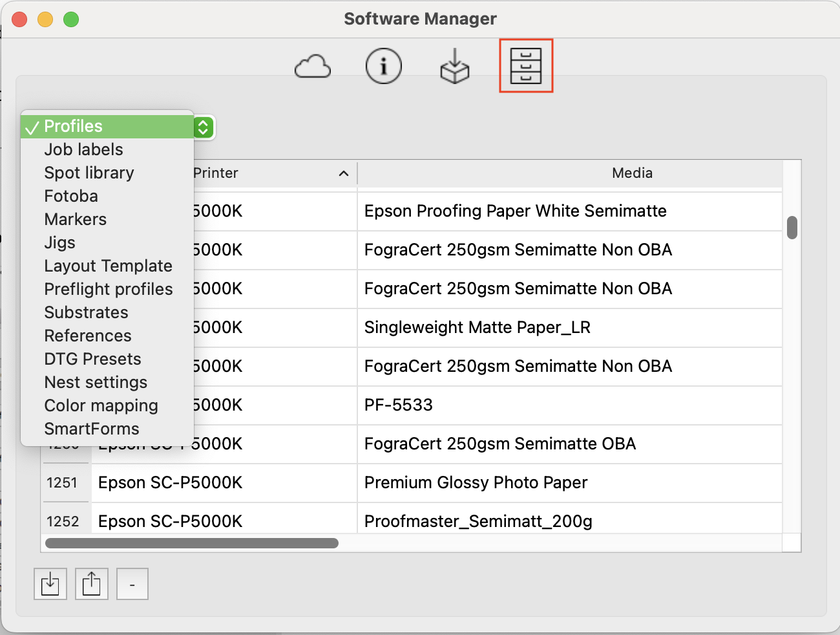Screen dimensions: 840x635
Task: Click the export share button
Action: point(92,584)
